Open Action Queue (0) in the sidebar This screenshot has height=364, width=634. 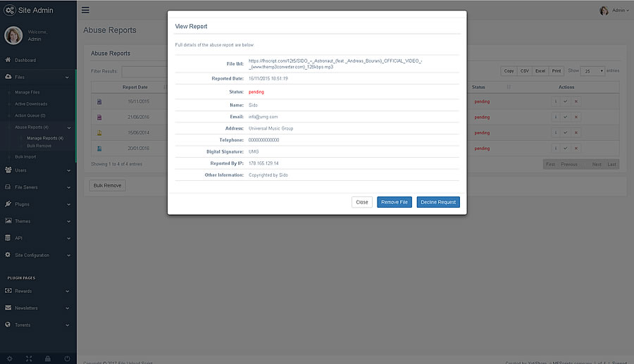[x=30, y=115]
